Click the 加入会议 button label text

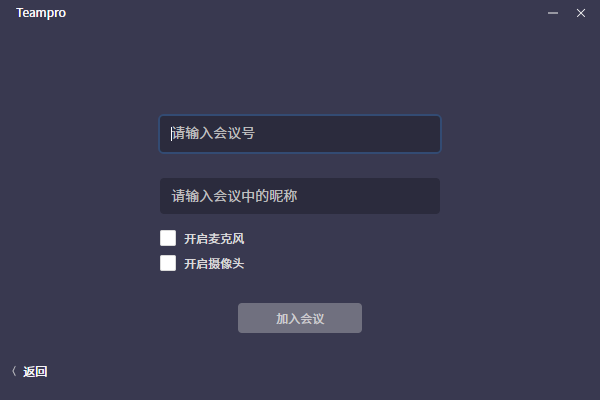point(300,318)
